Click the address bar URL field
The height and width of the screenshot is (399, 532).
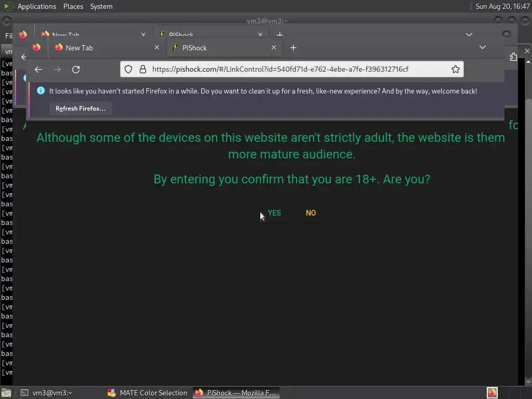coord(292,69)
